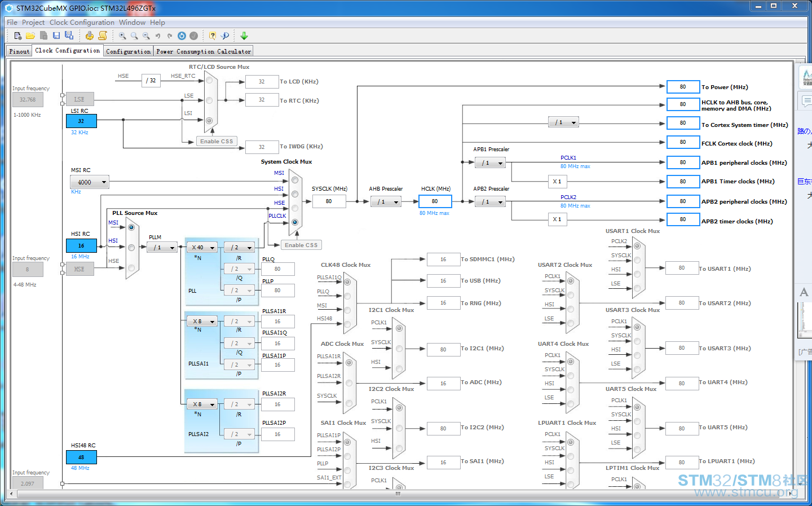
Task: Switch to the Configuration tab
Action: (129, 51)
